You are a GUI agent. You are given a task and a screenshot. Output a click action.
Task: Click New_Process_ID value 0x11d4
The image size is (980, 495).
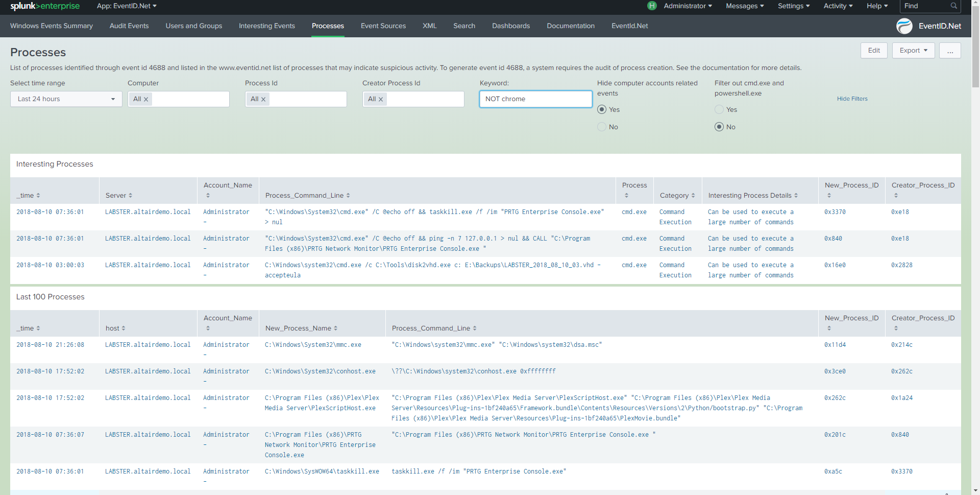(x=835, y=345)
